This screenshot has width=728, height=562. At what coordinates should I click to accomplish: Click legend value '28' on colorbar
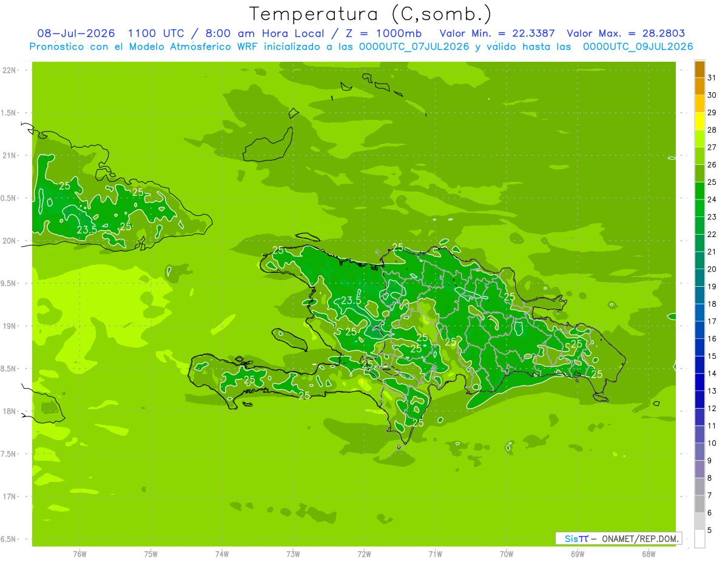pyautogui.click(x=712, y=130)
